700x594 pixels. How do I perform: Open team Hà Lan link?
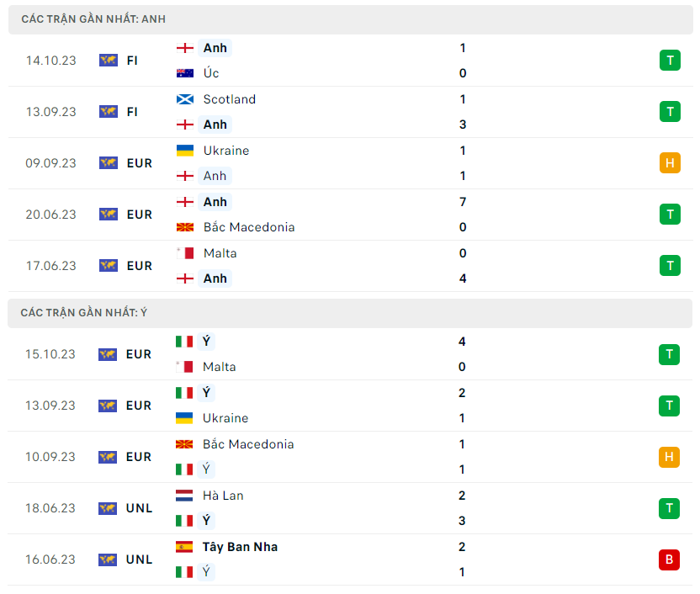tap(223, 496)
